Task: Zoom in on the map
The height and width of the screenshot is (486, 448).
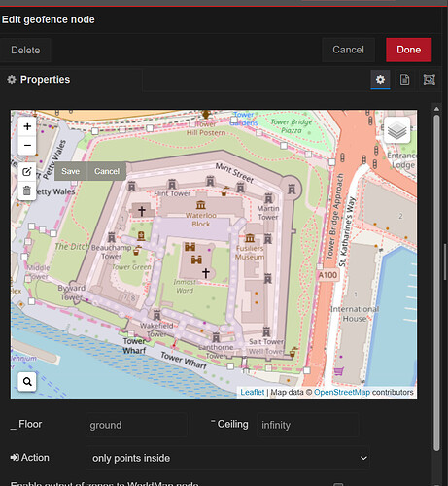Action: tap(27, 126)
